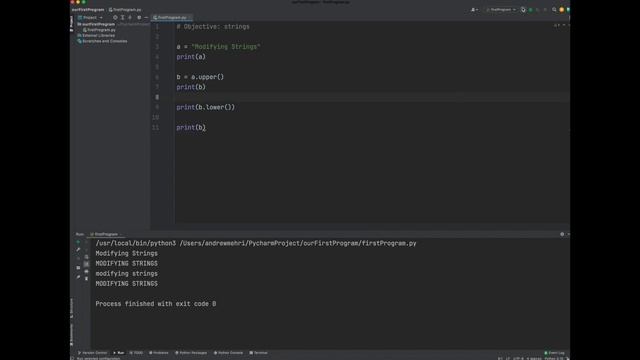This screenshot has height=360, width=640.
Task: Run firstProgram with the top toolbar Run icon
Action: pyautogui.click(x=523, y=10)
